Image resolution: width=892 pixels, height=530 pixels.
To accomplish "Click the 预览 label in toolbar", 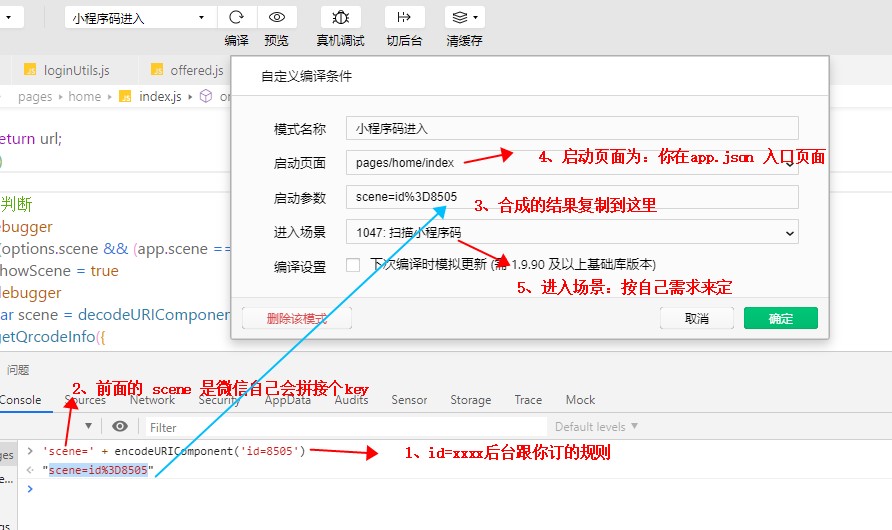I will point(276,41).
